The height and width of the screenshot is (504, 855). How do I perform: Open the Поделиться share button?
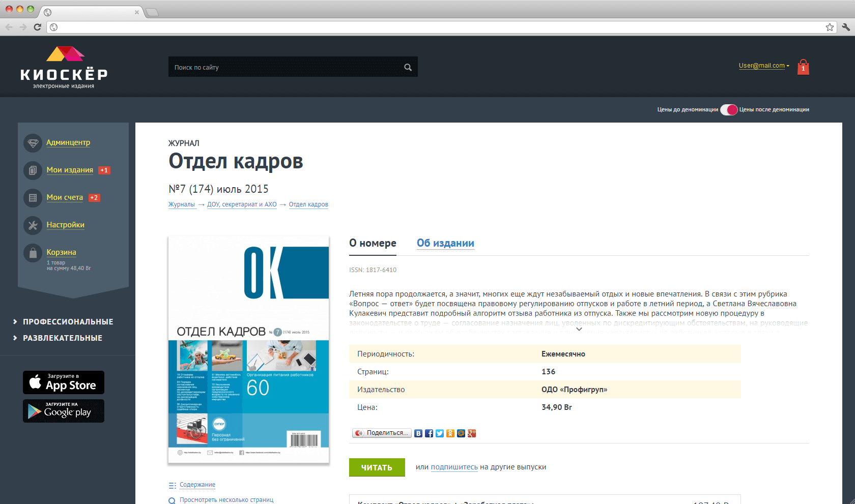click(x=382, y=433)
